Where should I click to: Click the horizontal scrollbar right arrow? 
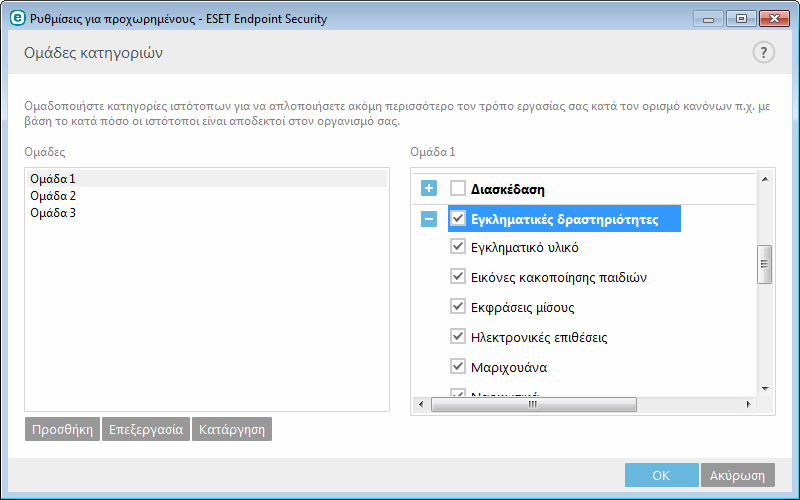pos(748,404)
